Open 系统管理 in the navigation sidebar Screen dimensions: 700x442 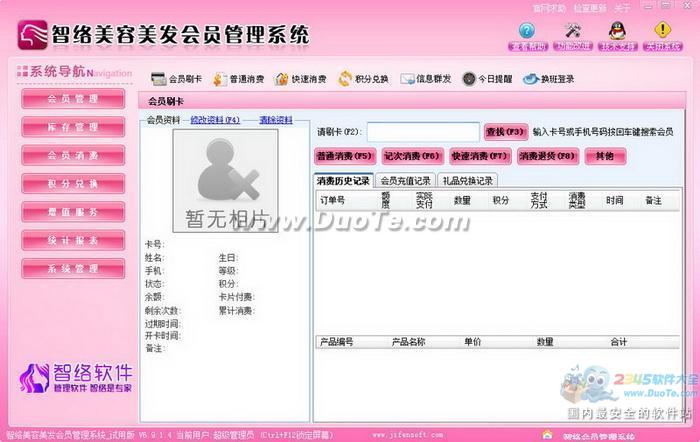point(73,268)
